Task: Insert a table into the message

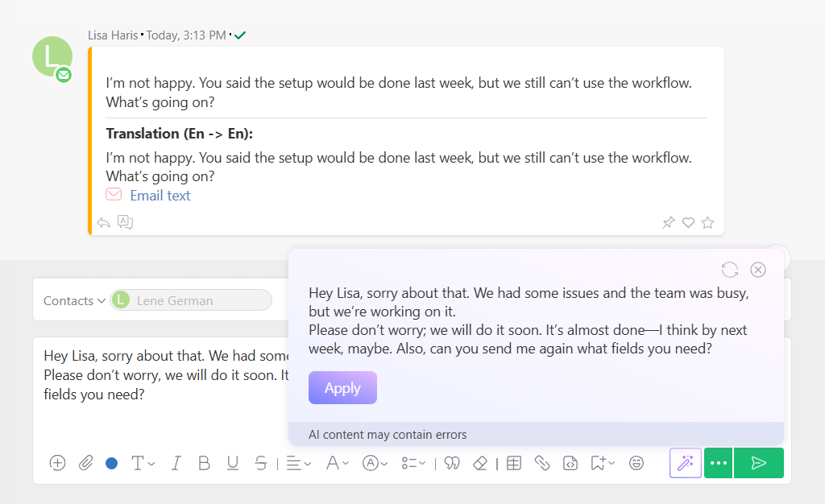Action: (x=513, y=463)
